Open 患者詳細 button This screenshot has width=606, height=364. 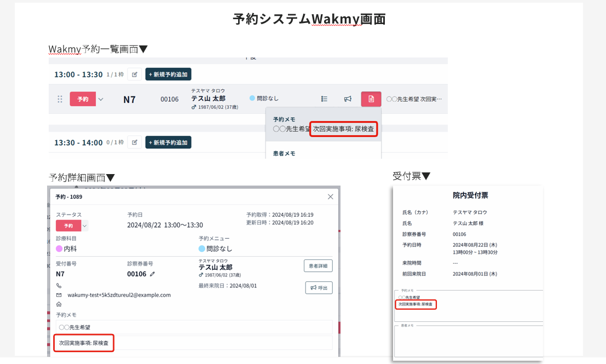[318, 266]
